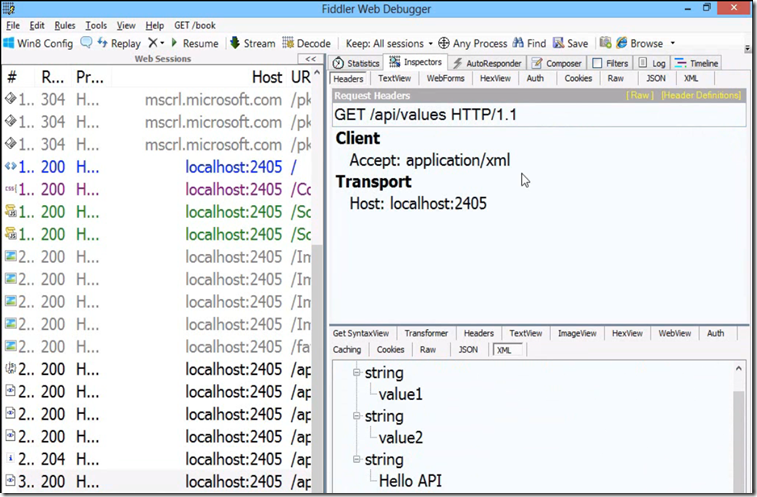Switch to the AutoResponder tab

487,63
